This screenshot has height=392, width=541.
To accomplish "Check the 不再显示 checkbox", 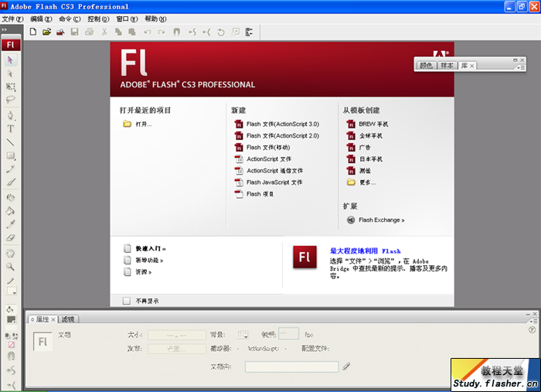I will 127,301.
